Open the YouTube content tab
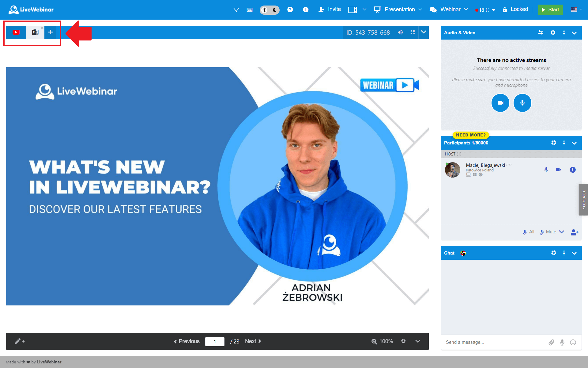This screenshot has width=588, height=368. [16, 32]
